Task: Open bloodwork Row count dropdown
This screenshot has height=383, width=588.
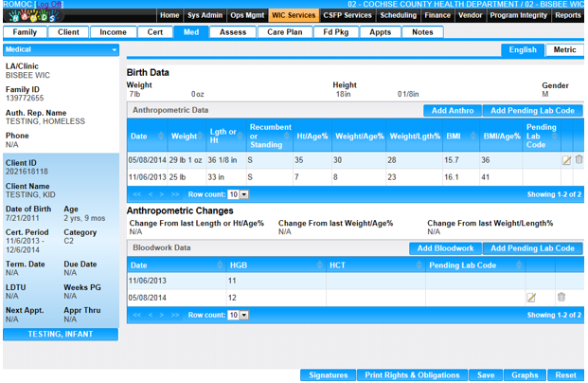Action: [238, 315]
